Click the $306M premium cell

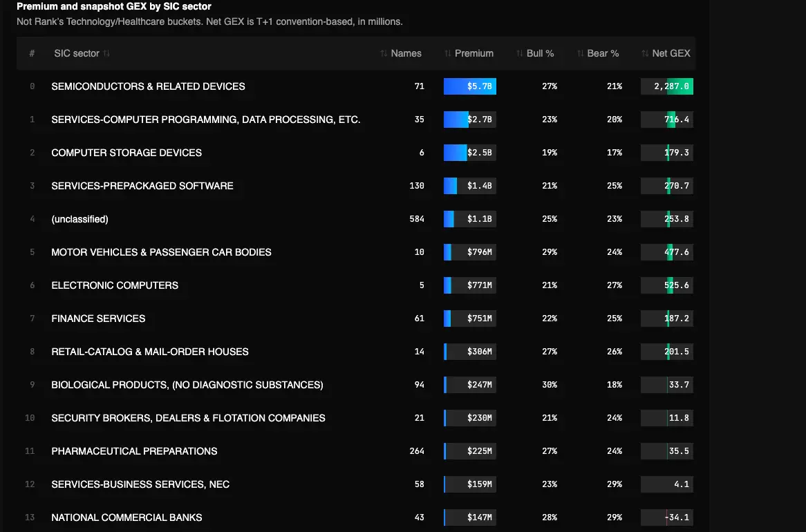[470, 352]
